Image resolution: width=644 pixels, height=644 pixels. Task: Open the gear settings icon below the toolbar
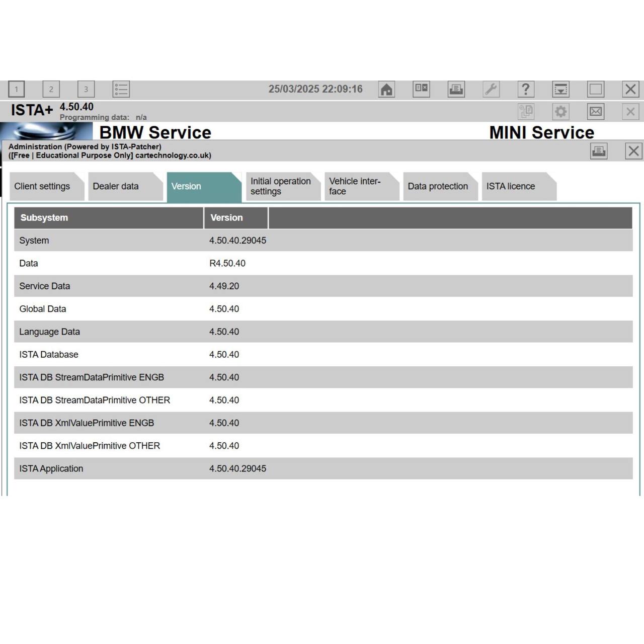pos(560,112)
